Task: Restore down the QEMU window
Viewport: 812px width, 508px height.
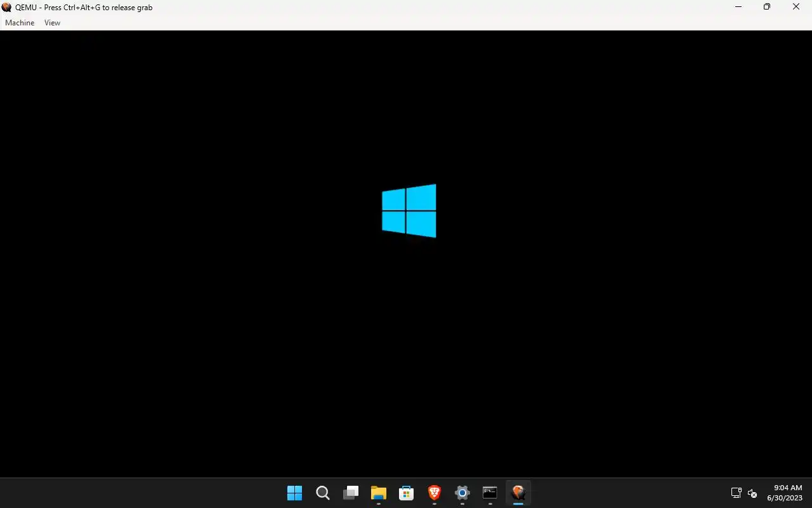Action: click(767, 7)
